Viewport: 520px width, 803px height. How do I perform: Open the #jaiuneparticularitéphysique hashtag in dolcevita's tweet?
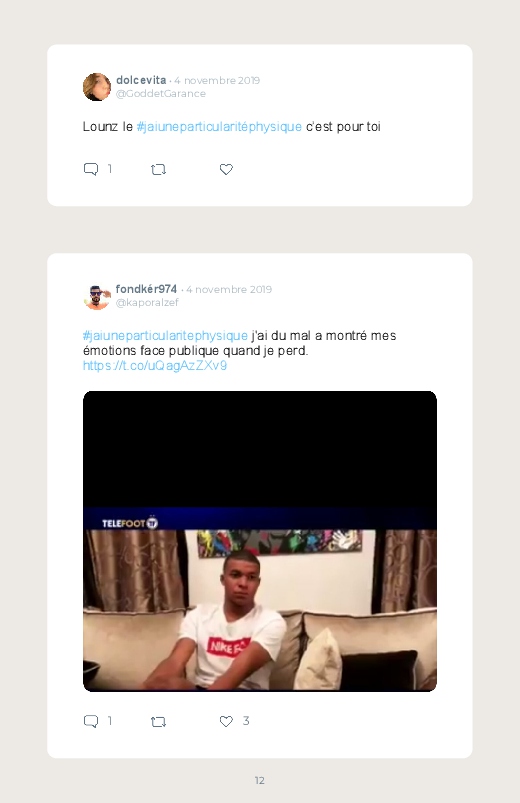coord(219,126)
